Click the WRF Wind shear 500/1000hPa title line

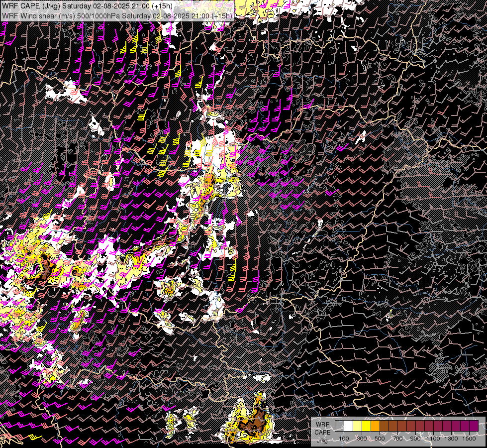[x=117, y=16]
